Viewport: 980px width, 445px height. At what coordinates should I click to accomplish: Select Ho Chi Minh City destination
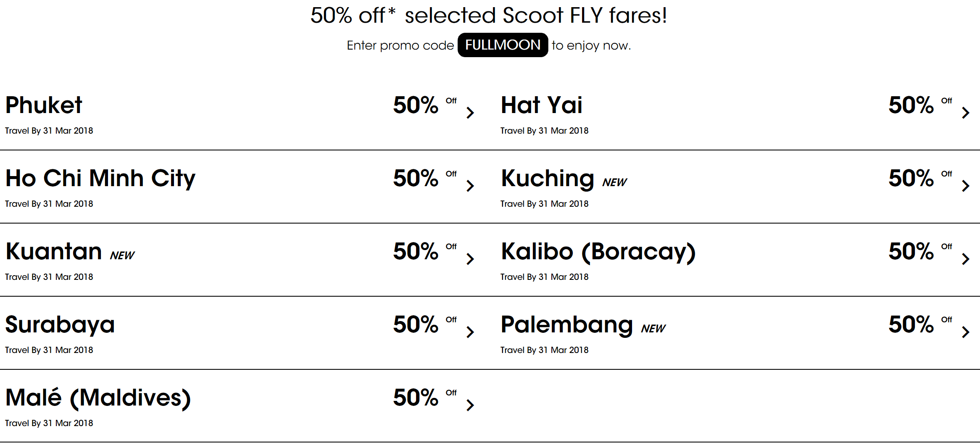tap(100, 179)
